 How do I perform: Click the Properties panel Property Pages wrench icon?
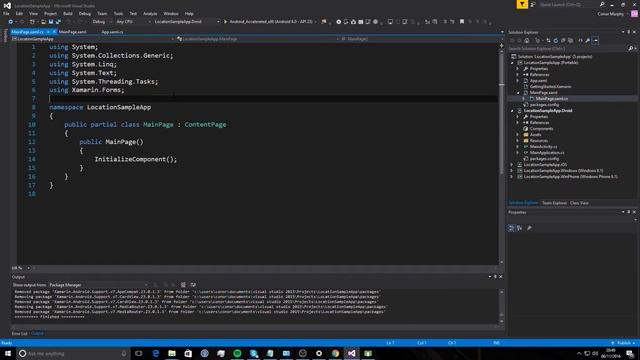[529, 228]
